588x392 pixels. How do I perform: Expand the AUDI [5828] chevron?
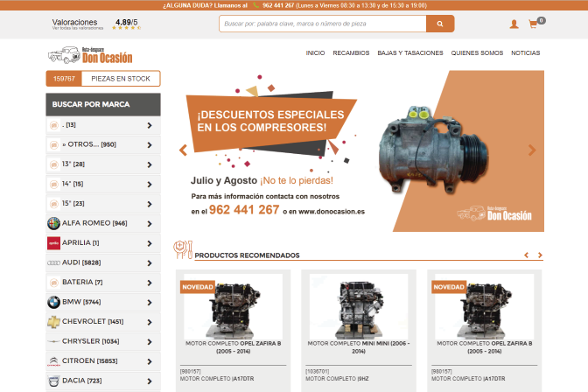point(150,263)
